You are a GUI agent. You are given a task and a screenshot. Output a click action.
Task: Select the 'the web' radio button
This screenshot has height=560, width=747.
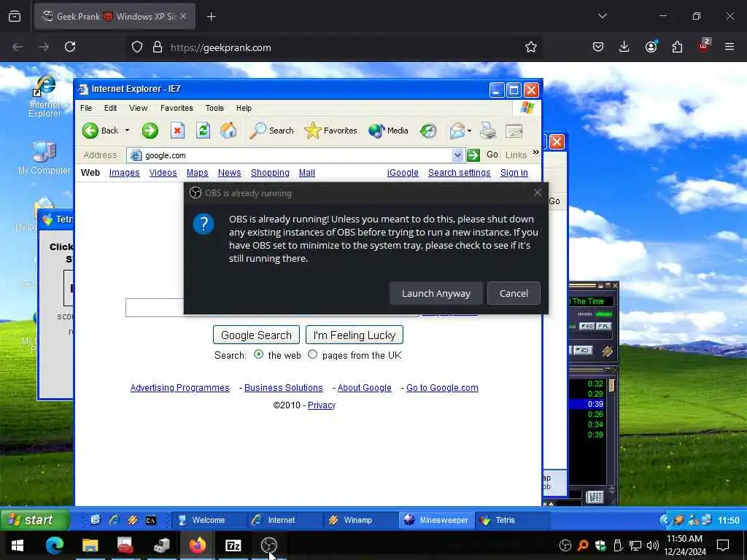pyautogui.click(x=259, y=354)
